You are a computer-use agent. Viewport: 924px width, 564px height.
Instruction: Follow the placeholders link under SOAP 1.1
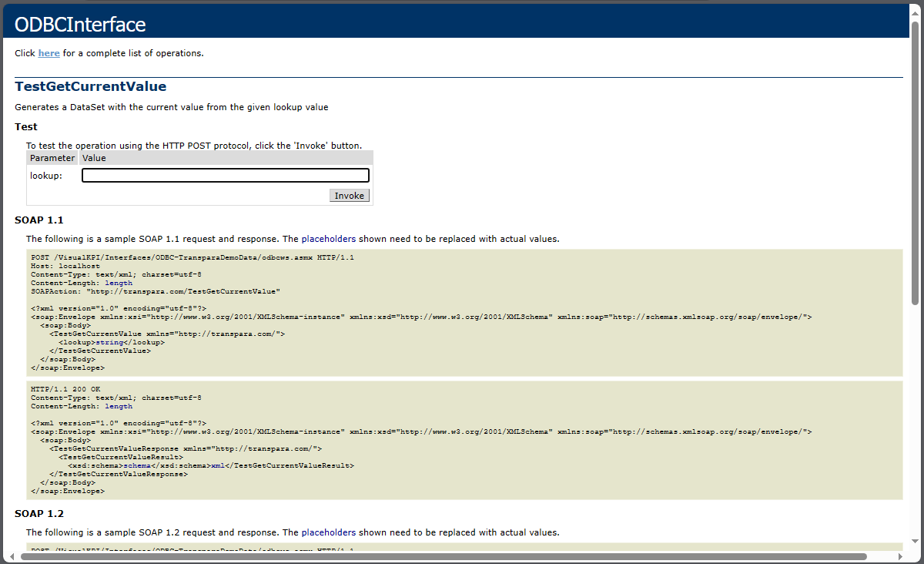coord(328,239)
